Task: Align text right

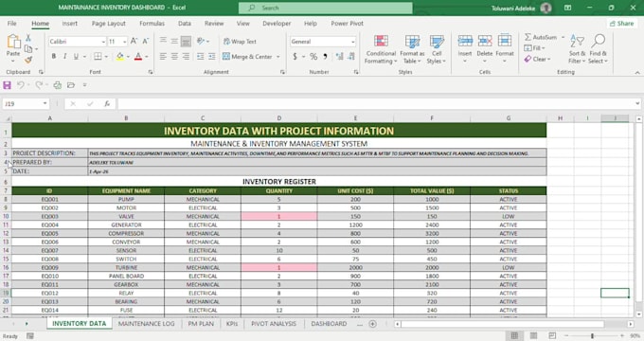Action: coord(186,56)
